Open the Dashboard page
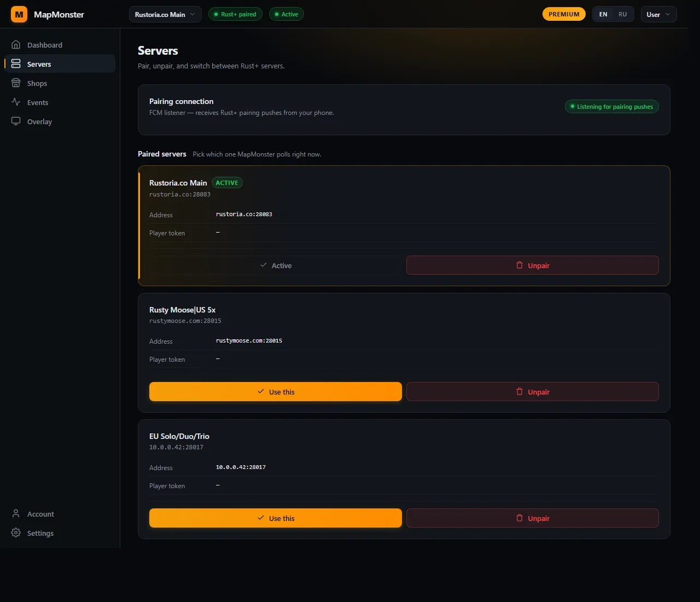 point(60,45)
